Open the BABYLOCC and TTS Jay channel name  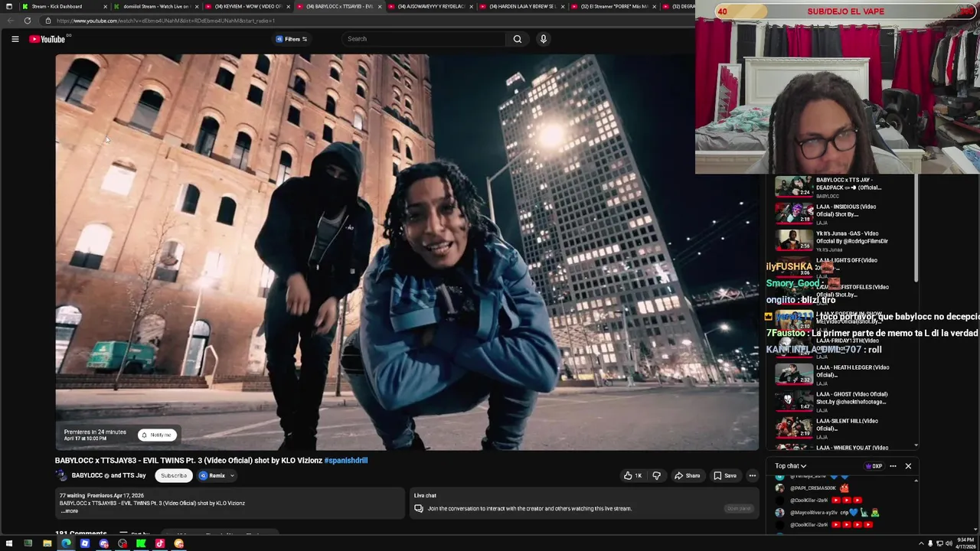[109, 475]
